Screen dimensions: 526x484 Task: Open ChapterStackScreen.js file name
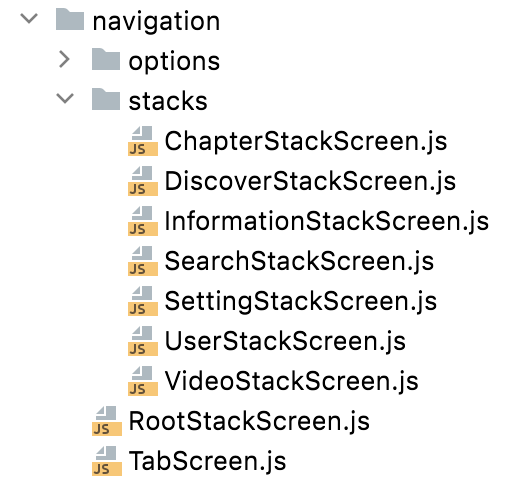(x=306, y=142)
